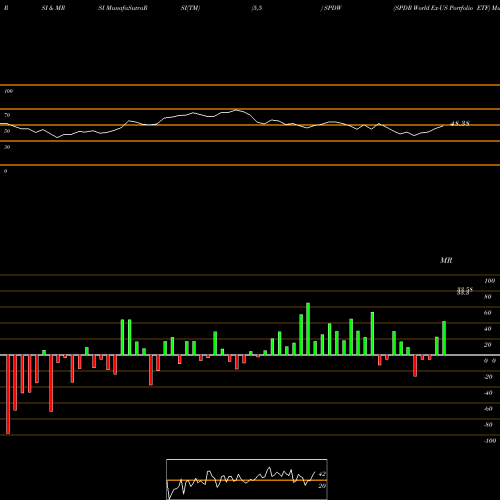
Task: Click the 'SPDR World Ex-US Portfolio ETF' title
Action: (442, 8)
